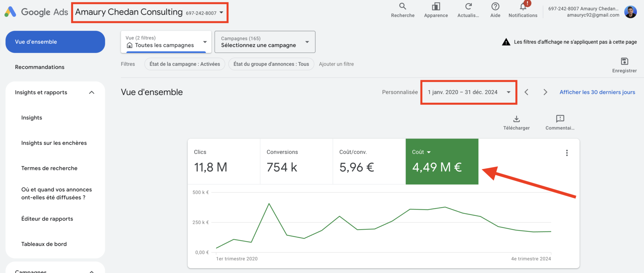This screenshot has width=644, height=273.
Task: Collapse the Insights et rapports section
Action: [x=92, y=93]
